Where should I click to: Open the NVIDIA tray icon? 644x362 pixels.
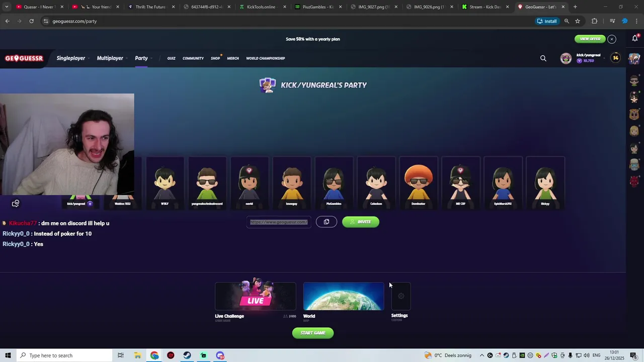pyautogui.click(x=522, y=355)
